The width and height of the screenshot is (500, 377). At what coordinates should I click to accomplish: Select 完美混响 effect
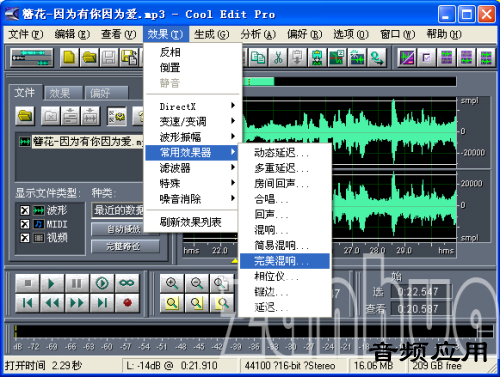(x=285, y=261)
